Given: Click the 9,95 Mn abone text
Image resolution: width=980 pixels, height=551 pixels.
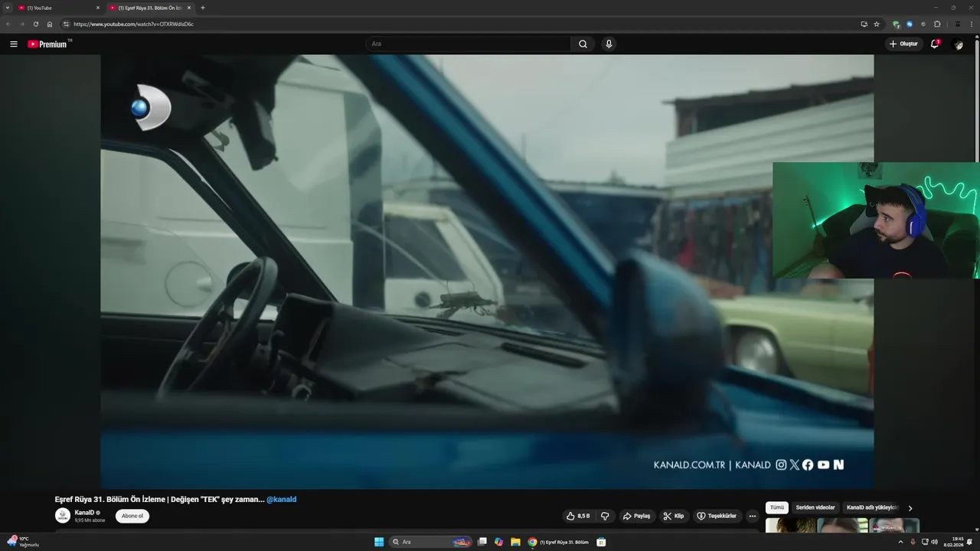Looking at the screenshot, I should (x=90, y=520).
